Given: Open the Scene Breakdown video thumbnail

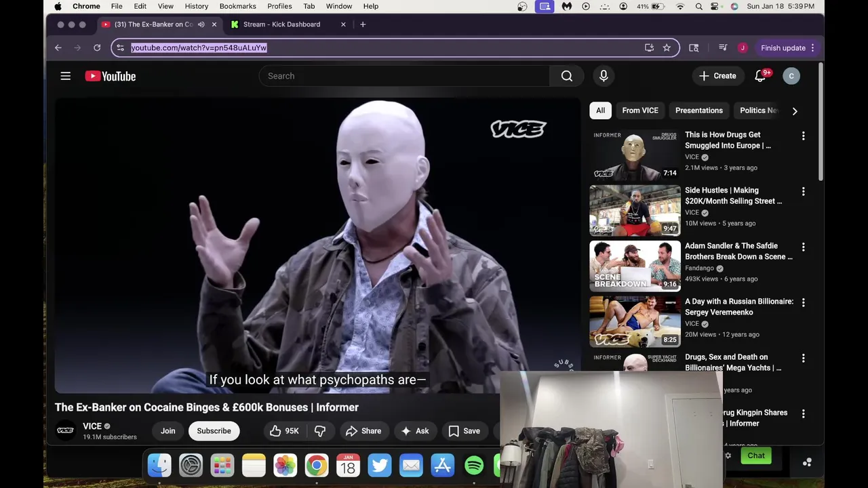Looking at the screenshot, I should point(635,266).
